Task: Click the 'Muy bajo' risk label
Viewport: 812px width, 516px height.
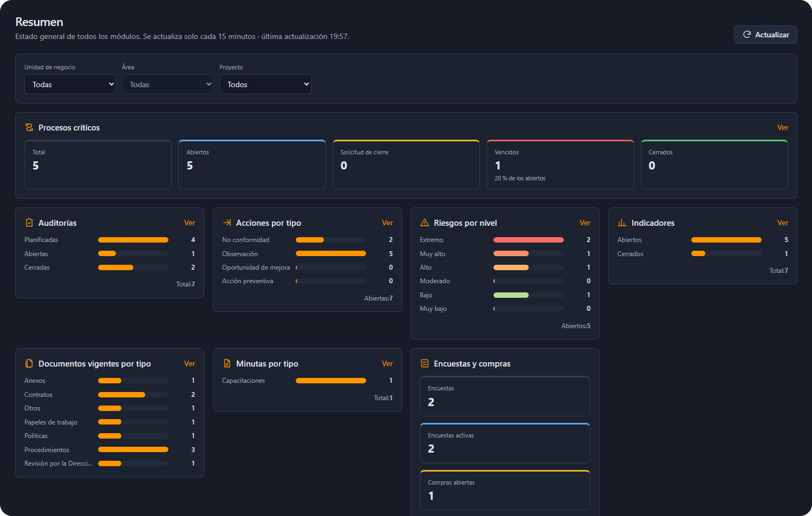Action: [433, 309]
